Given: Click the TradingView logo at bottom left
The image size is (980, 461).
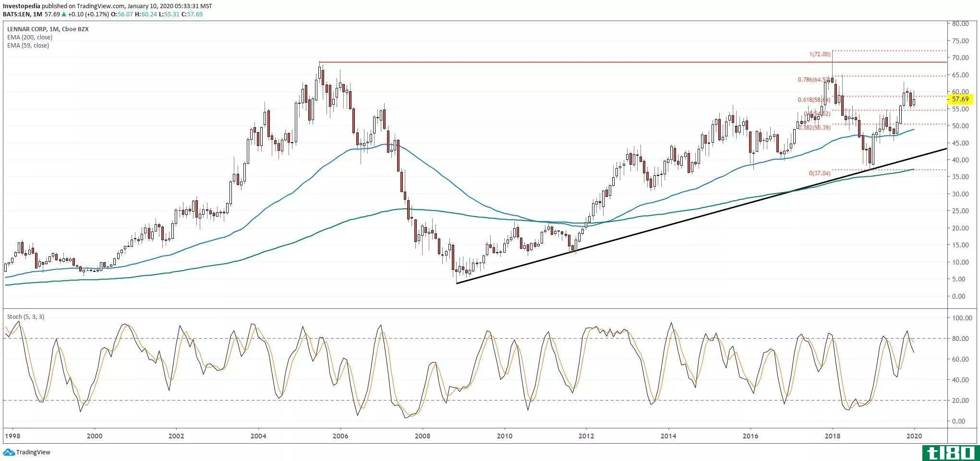Looking at the screenshot, I should click(27, 452).
